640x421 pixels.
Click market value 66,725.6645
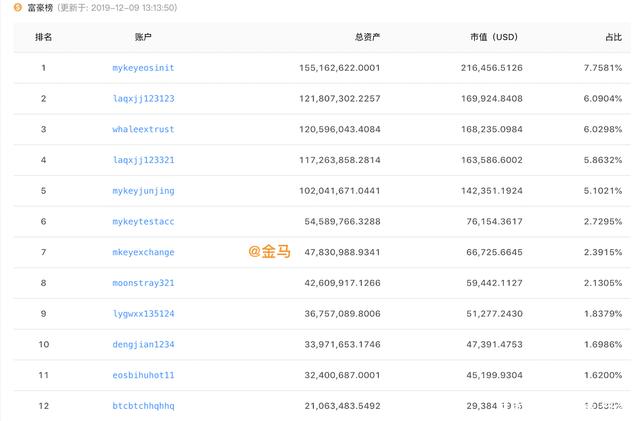click(x=494, y=252)
